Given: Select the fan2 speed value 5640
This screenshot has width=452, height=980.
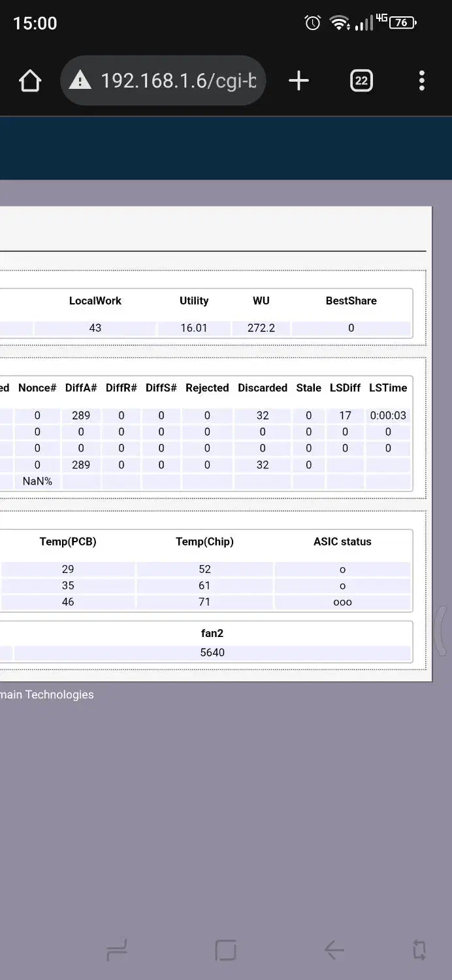Looking at the screenshot, I should pyautogui.click(x=212, y=653).
